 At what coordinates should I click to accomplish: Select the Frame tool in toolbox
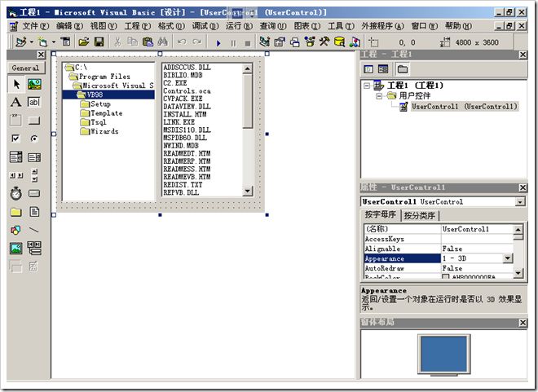(x=15, y=120)
